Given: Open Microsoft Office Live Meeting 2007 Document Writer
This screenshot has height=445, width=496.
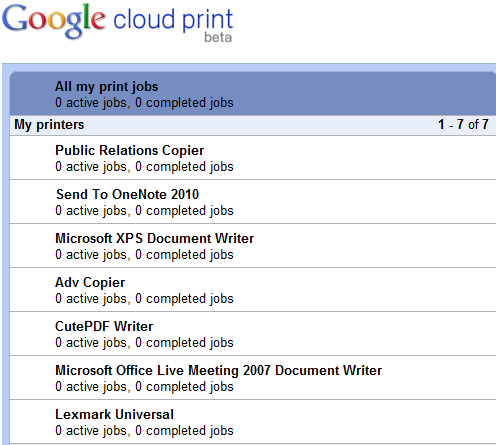Looking at the screenshot, I should pyautogui.click(x=253, y=378).
